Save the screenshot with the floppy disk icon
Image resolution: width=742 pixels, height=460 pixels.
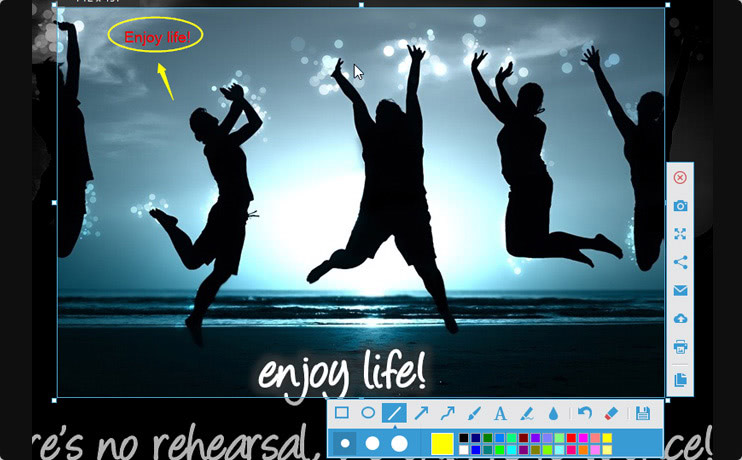coord(643,413)
